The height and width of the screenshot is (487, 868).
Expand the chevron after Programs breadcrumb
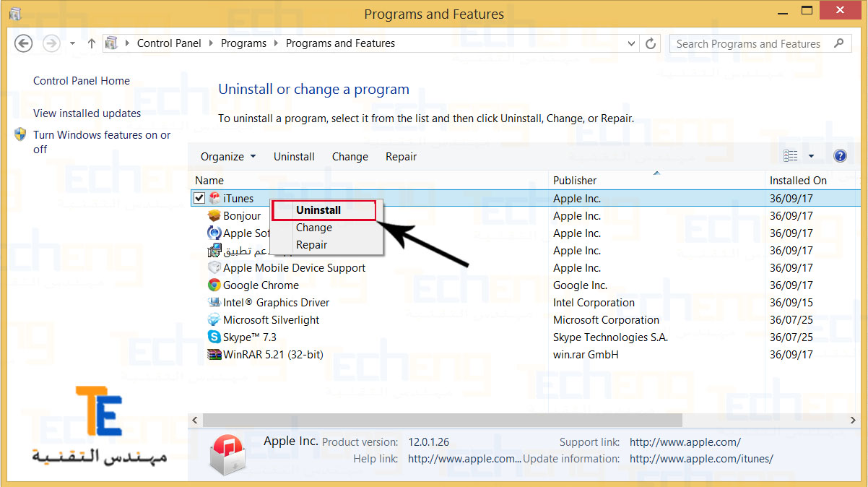277,43
